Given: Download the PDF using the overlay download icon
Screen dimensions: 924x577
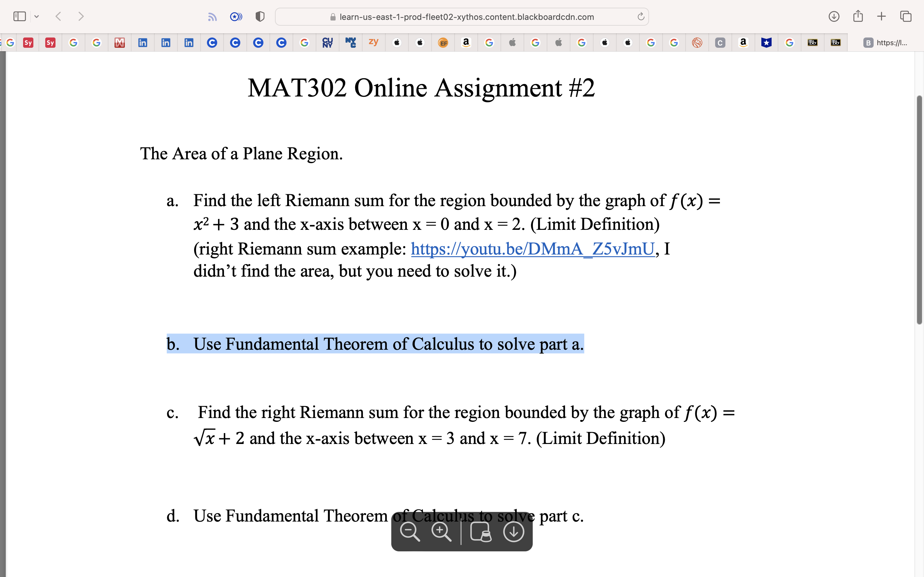Looking at the screenshot, I should click(x=513, y=531).
